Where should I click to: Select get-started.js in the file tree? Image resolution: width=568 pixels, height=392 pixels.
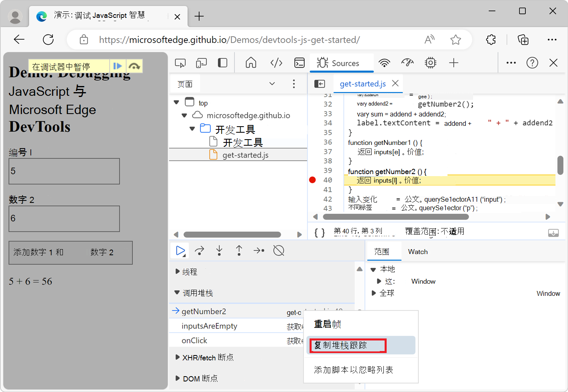coord(245,155)
